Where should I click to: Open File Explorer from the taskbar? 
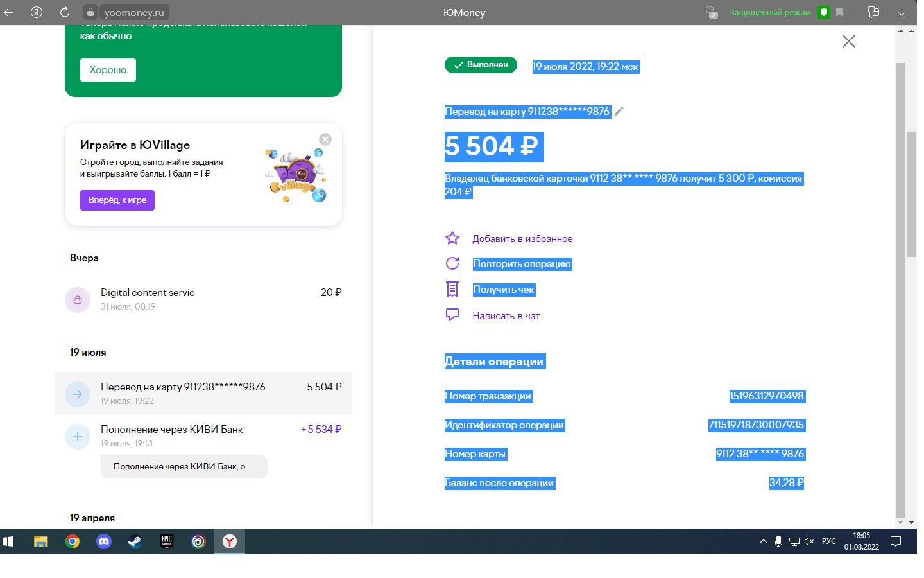point(41,541)
